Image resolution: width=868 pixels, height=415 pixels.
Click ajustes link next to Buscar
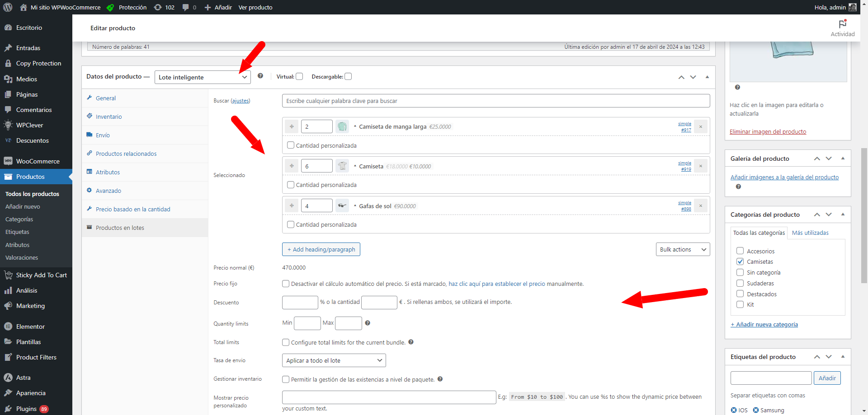pos(241,101)
